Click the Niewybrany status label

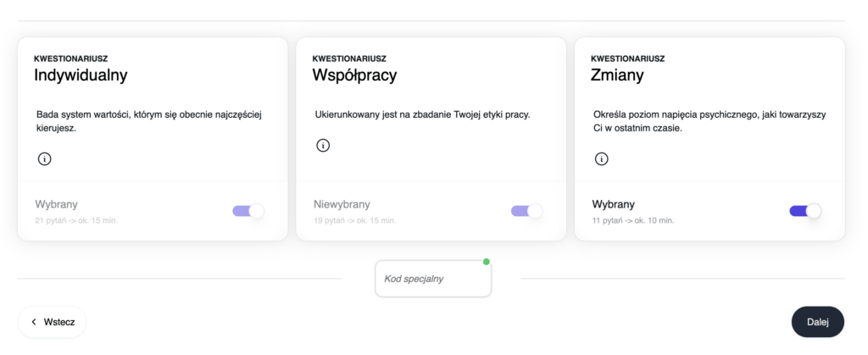342,204
